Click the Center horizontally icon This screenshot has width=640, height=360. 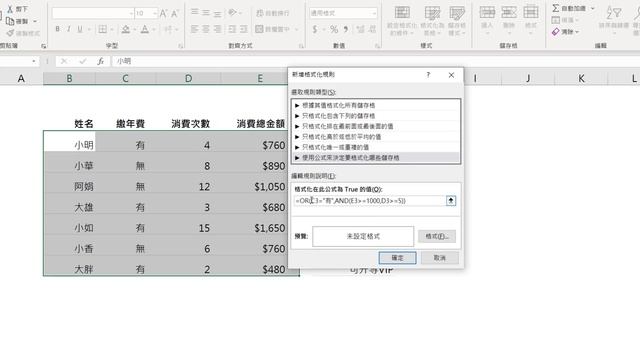point(206,29)
